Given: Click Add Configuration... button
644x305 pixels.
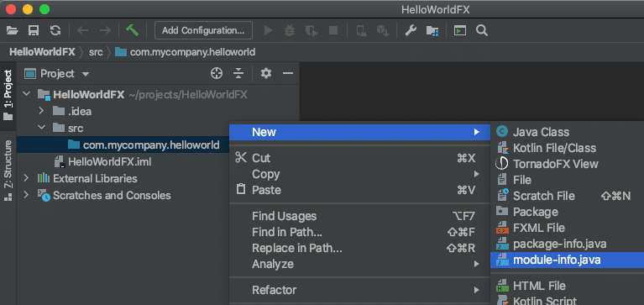Looking at the screenshot, I should tap(203, 30).
